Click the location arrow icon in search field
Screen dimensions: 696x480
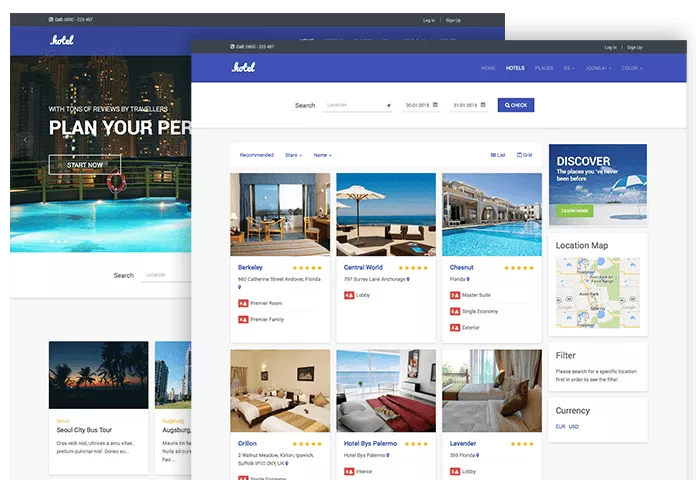389,106
